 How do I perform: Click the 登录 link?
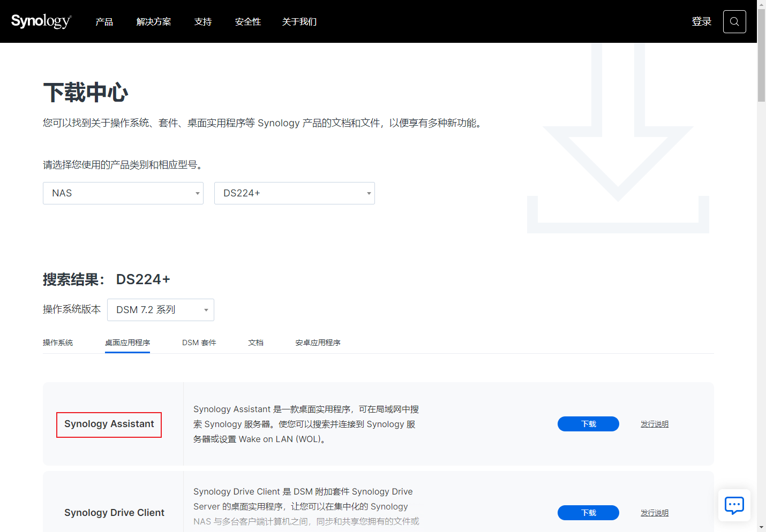[x=701, y=21]
